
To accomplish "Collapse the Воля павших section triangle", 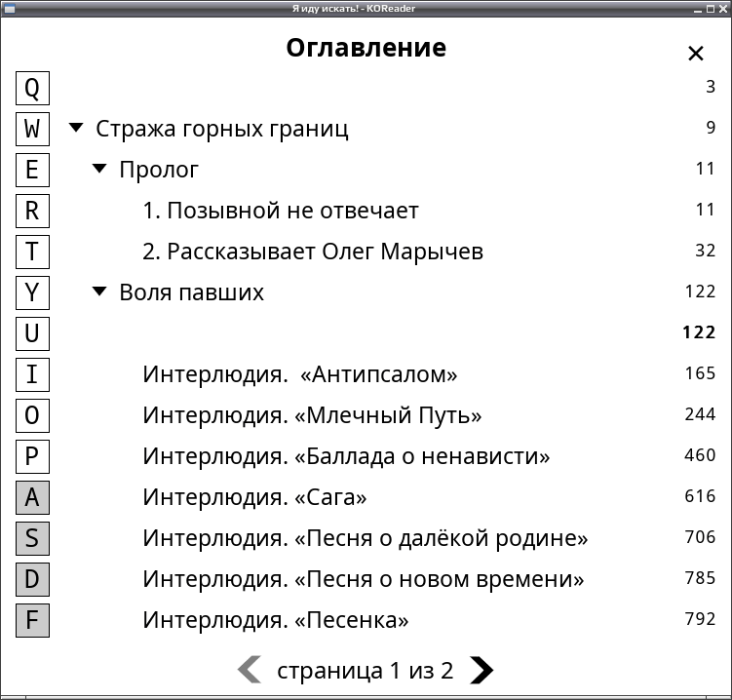I will 99,292.
